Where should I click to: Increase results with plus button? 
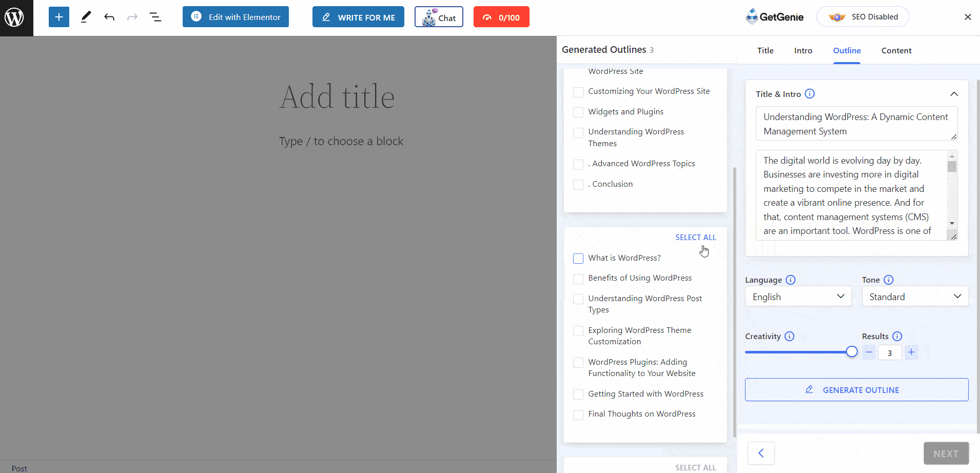click(x=911, y=352)
